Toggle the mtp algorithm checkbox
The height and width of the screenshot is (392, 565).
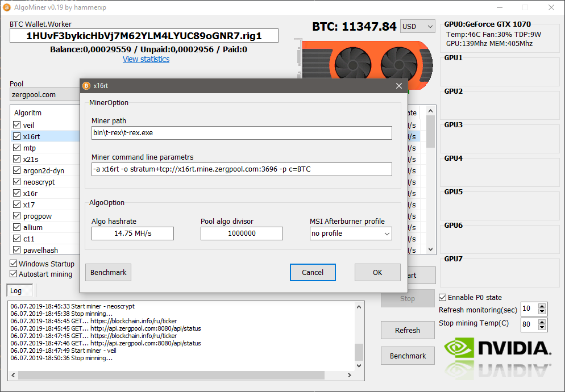click(16, 148)
